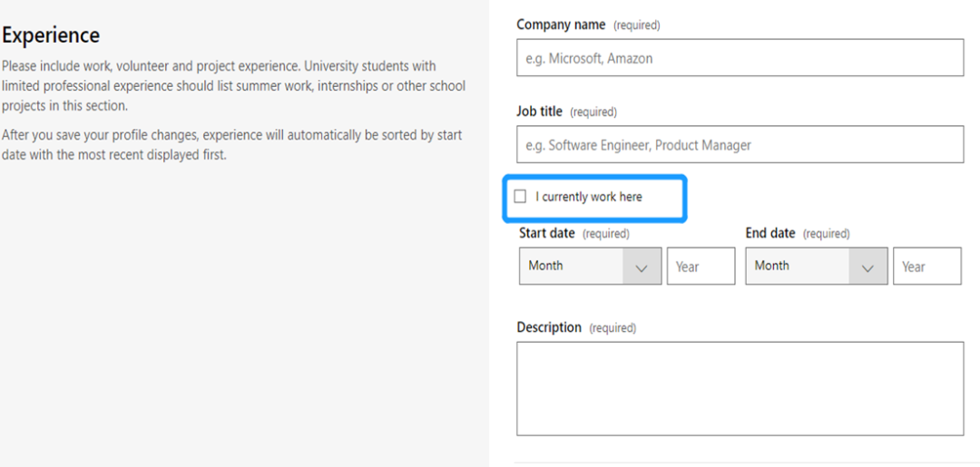Click the End date Year field
This screenshot has height=467, width=980.
[x=926, y=267]
